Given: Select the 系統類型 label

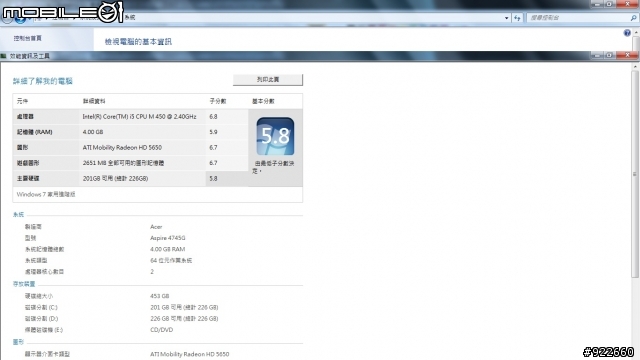Looking at the screenshot, I should 36,260.
